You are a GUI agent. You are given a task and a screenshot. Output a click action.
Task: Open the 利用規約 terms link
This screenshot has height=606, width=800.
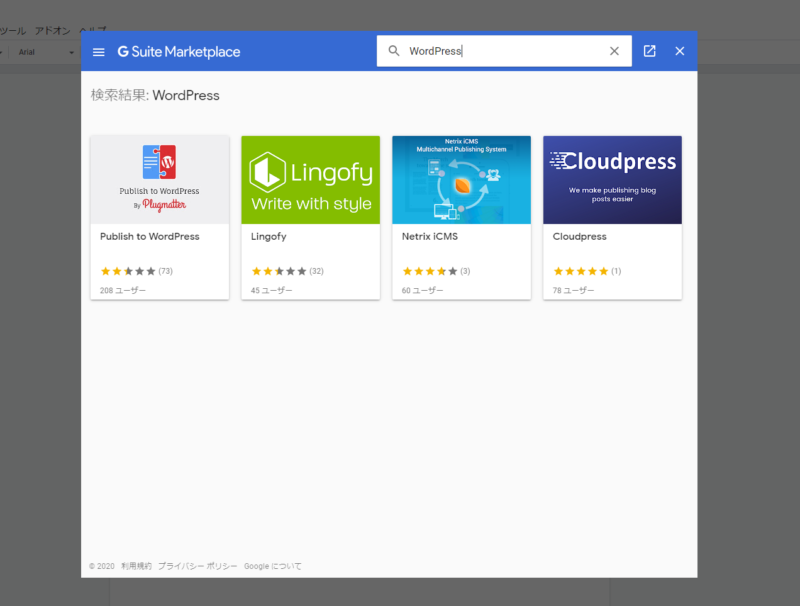point(136,566)
